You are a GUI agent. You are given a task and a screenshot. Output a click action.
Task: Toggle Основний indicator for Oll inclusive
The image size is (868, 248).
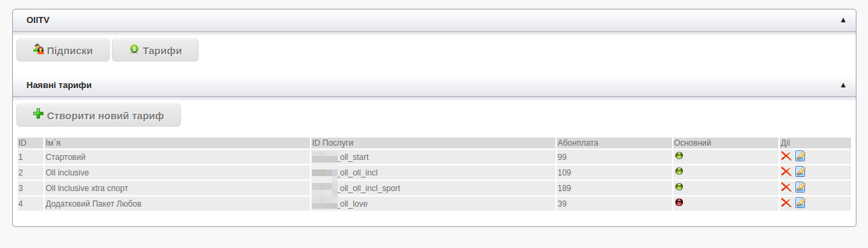(679, 171)
